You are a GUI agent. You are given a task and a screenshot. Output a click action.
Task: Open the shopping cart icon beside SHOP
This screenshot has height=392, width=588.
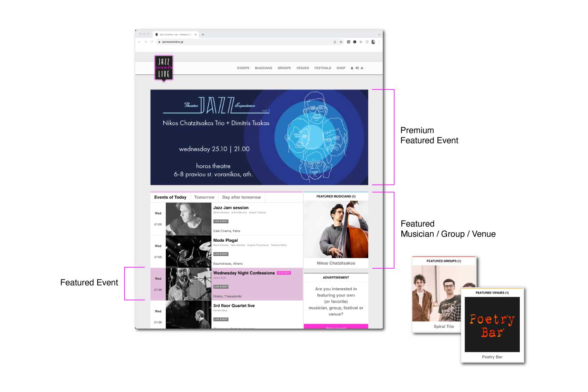point(352,68)
